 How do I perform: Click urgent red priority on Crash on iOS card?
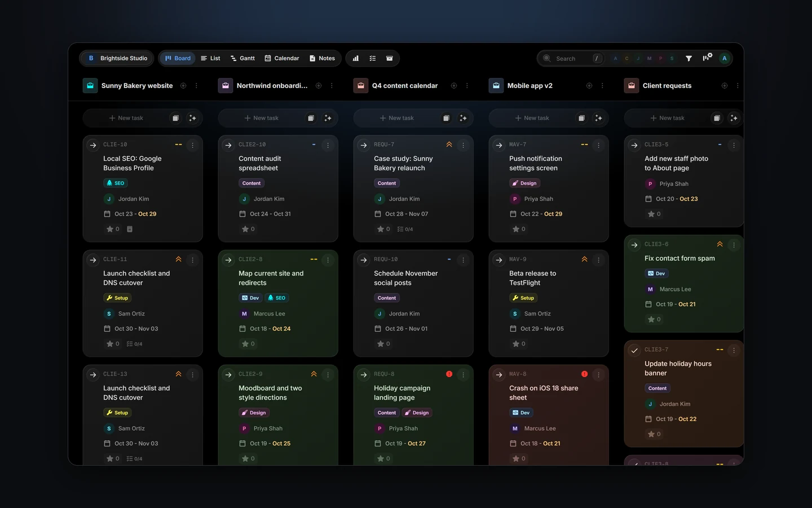click(584, 374)
